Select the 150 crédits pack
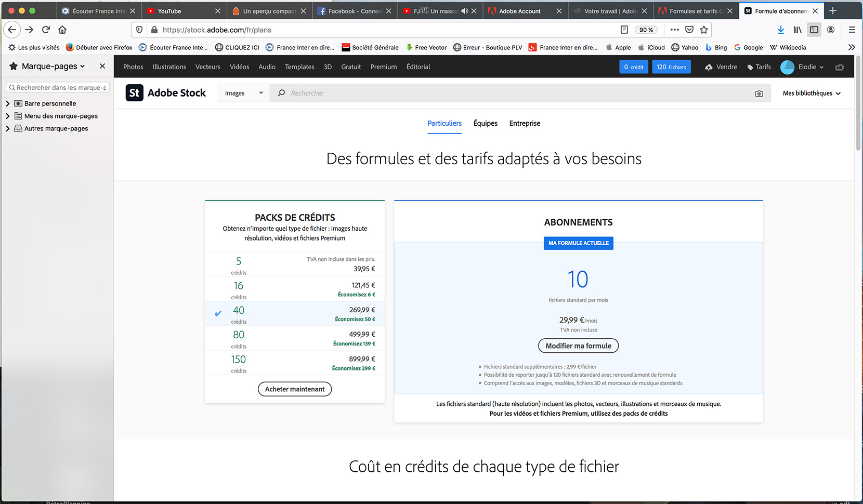 pyautogui.click(x=295, y=363)
